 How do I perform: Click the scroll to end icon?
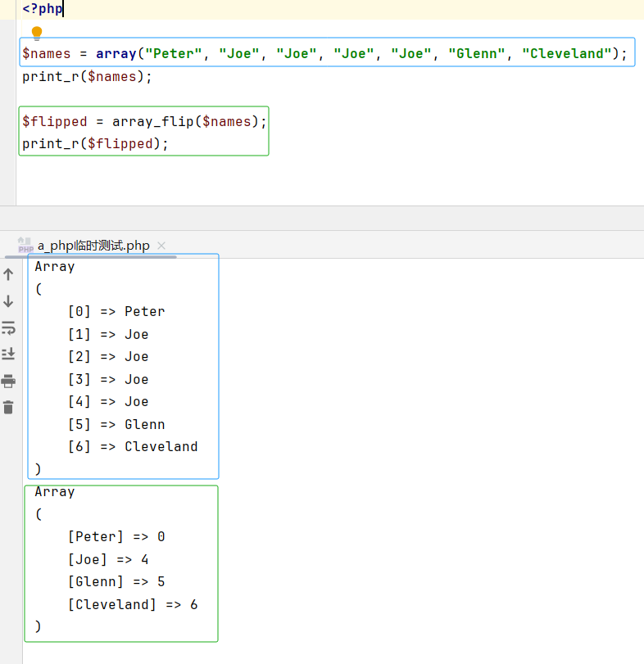click(8, 354)
